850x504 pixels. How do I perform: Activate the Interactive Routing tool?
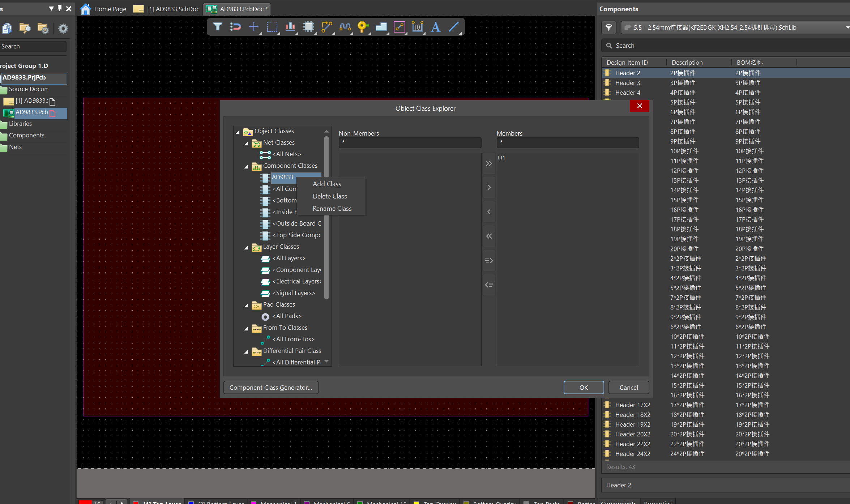[326, 27]
